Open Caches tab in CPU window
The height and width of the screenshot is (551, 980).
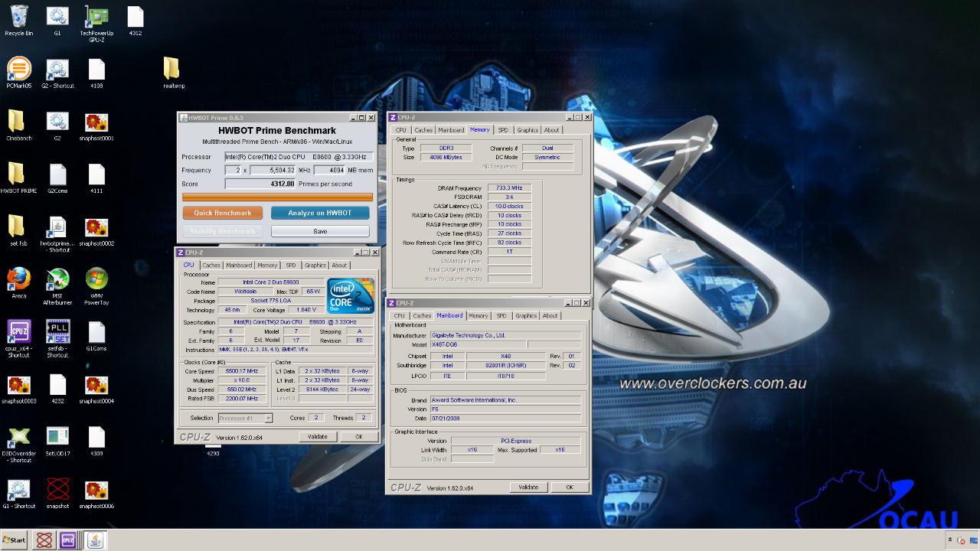(x=211, y=265)
